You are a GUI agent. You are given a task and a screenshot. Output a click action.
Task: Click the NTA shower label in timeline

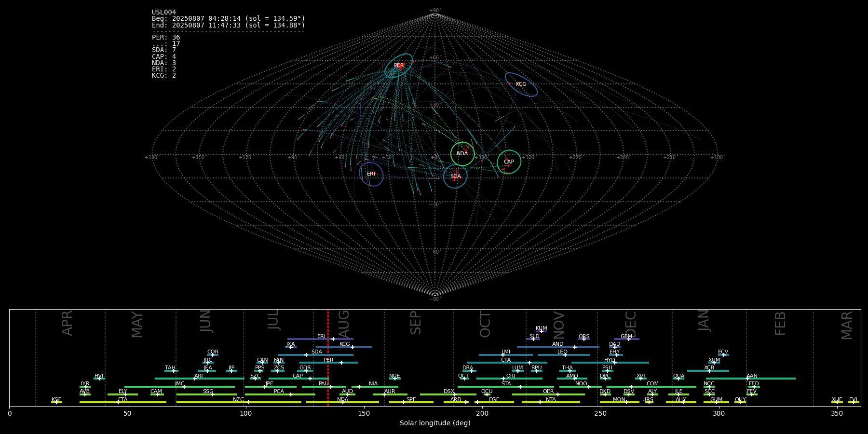click(551, 400)
